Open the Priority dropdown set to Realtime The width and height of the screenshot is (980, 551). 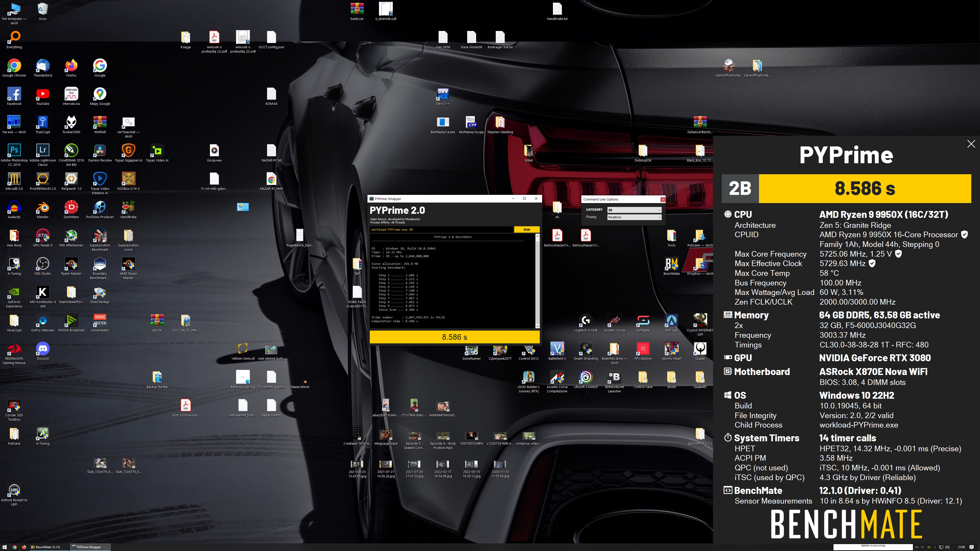click(634, 217)
